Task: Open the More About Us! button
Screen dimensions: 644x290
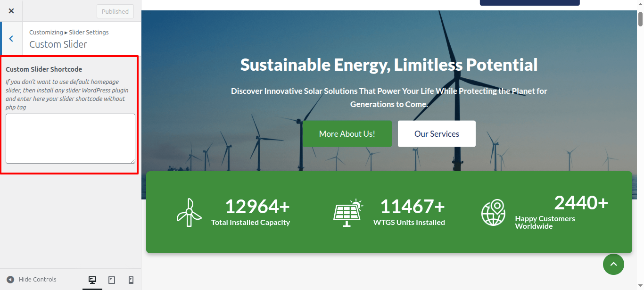Action: (x=347, y=134)
